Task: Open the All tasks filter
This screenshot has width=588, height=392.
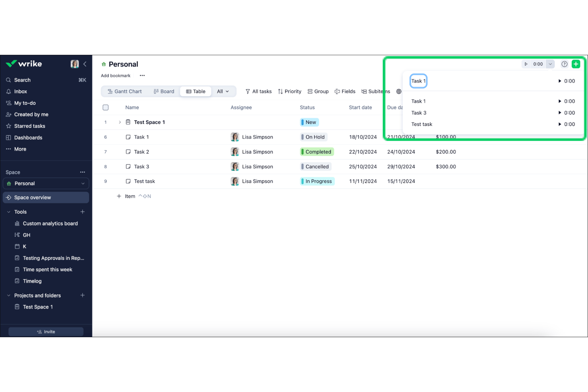Action: click(259, 91)
